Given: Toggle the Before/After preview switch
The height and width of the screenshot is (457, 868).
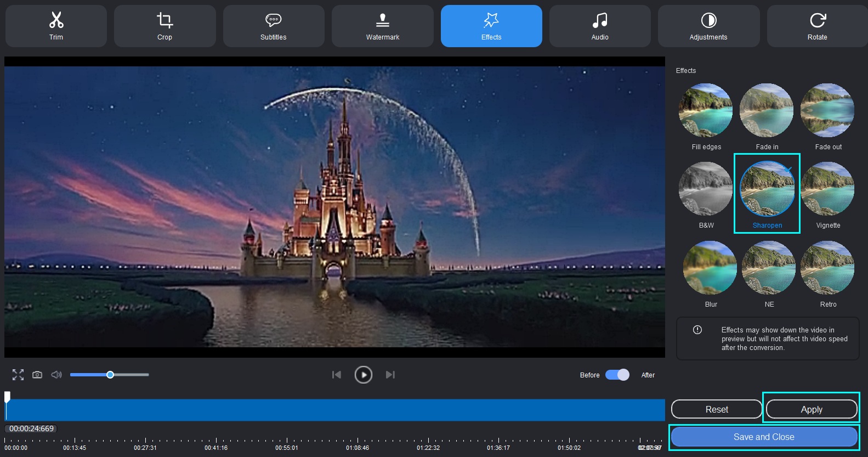Looking at the screenshot, I should [x=617, y=375].
